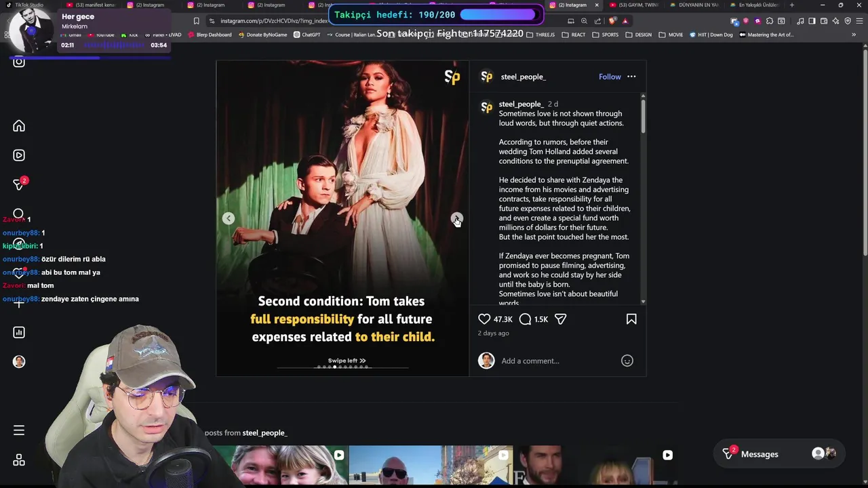Screen dimensions: 868x488
Task: Click the share page icon in address bar
Action: click(x=597, y=21)
